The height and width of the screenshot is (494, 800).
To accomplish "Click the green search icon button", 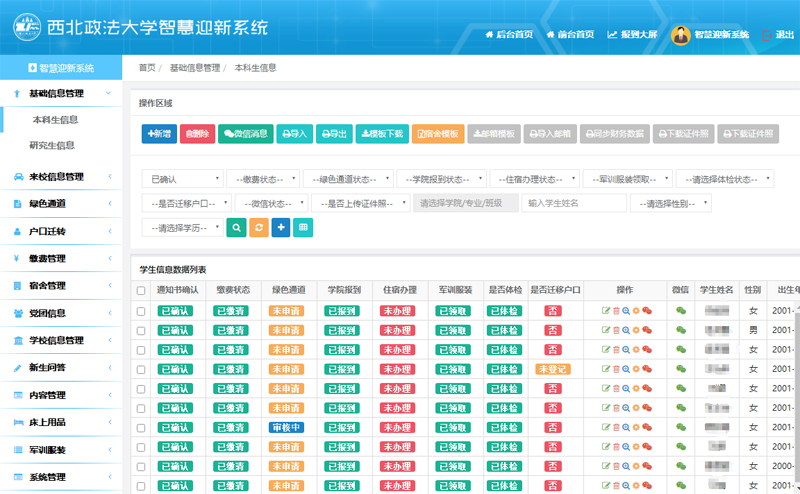I will pos(235,228).
